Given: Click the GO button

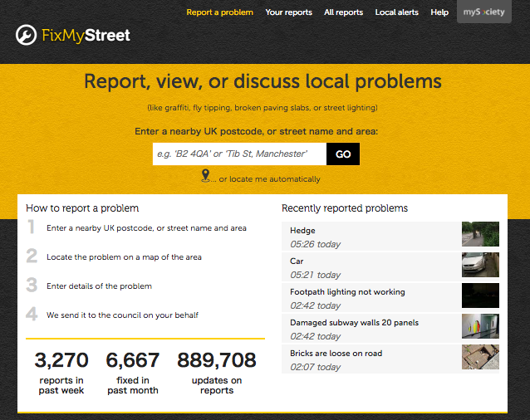Looking at the screenshot, I should 343,154.
